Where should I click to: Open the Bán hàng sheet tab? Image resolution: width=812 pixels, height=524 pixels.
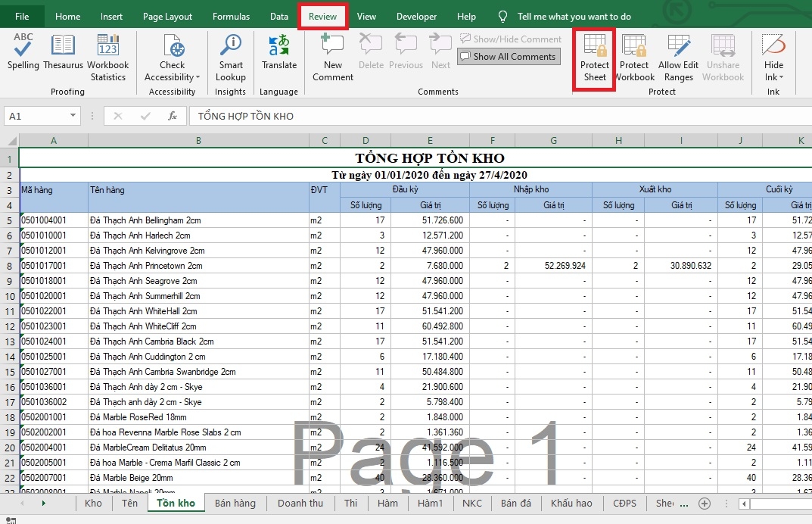pos(235,504)
